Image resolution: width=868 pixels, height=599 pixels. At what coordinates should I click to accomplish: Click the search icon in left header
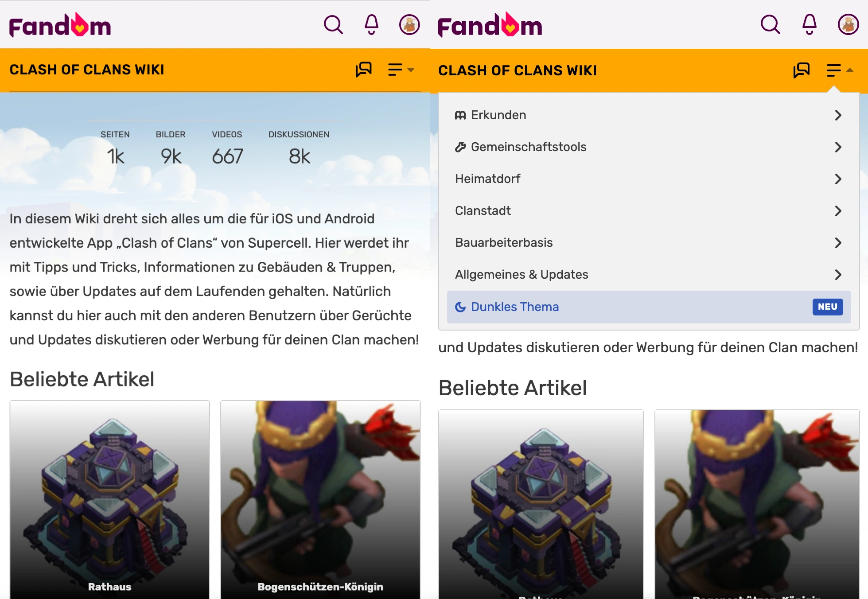[x=333, y=25]
